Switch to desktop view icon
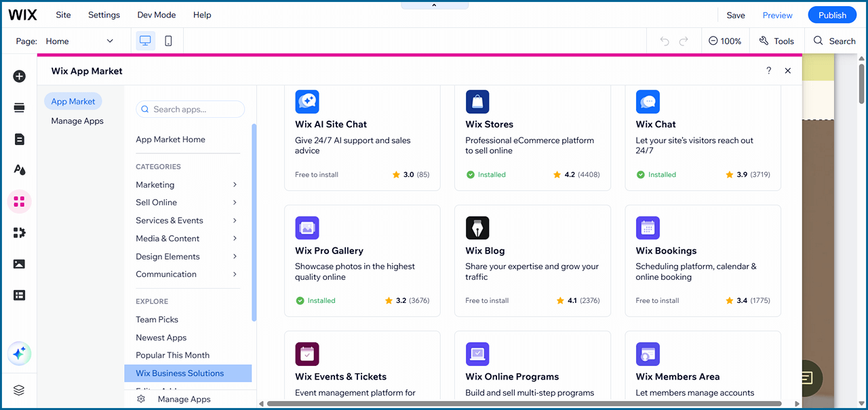The image size is (868, 410). [145, 41]
